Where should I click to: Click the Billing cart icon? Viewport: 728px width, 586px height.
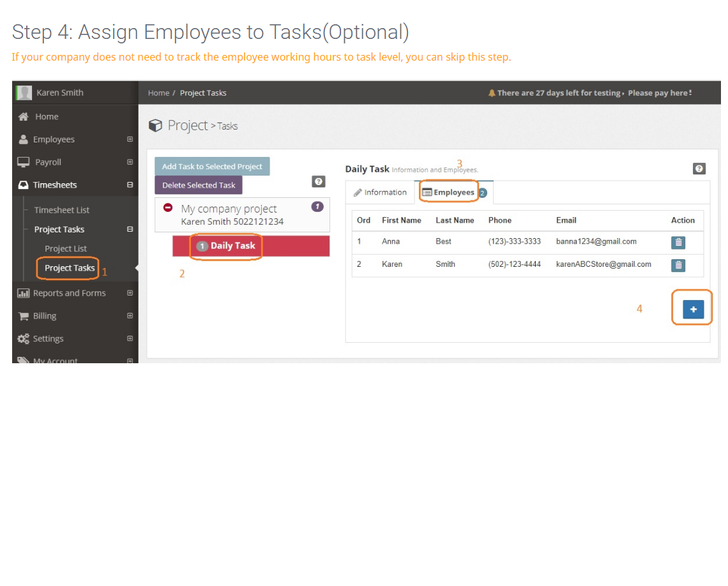point(23,316)
